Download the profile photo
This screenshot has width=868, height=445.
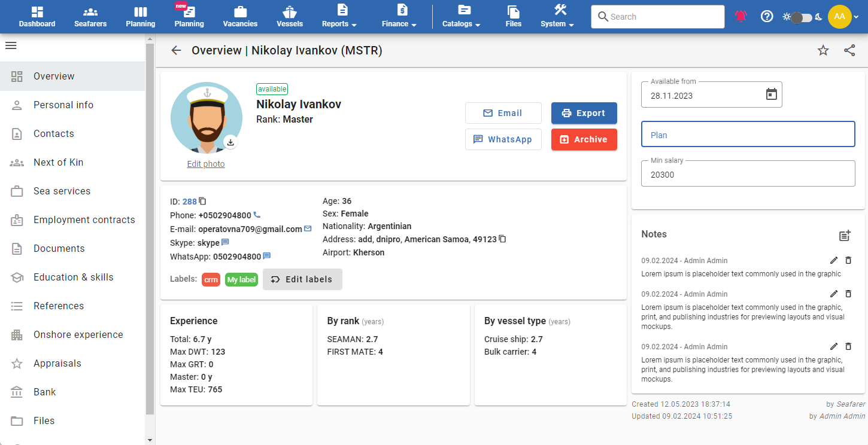230,142
